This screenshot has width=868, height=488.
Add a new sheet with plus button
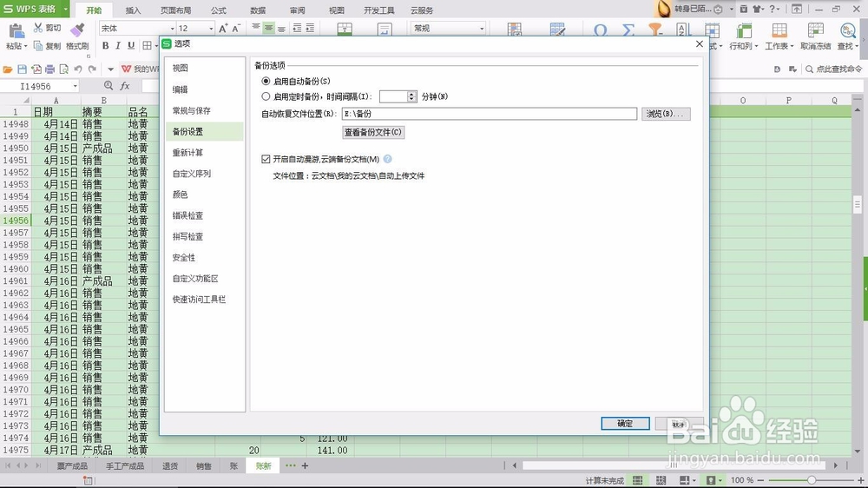pyautogui.click(x=305, y=465)
